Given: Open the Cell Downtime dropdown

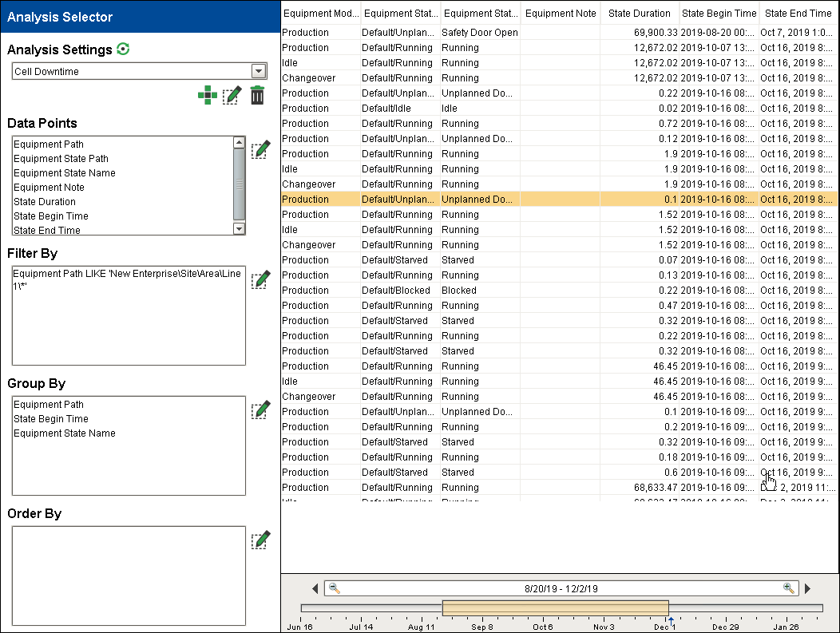Looking at the screenshot, I should 258,71.
